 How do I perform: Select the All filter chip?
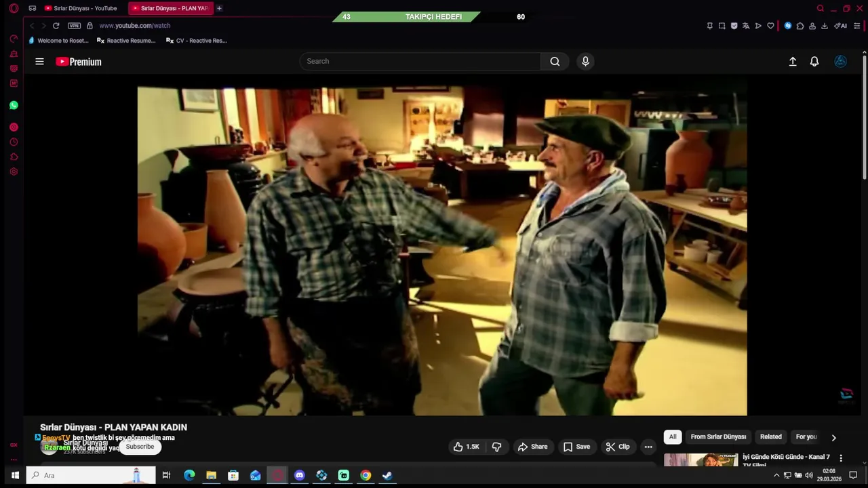coord(673,437)
